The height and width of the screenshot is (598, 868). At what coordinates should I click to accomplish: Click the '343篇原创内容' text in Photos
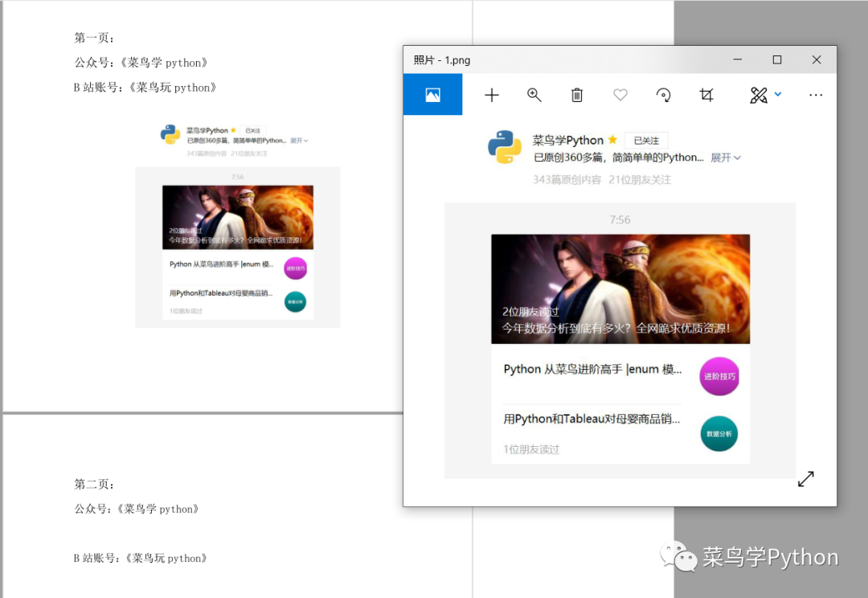point(567,180)
